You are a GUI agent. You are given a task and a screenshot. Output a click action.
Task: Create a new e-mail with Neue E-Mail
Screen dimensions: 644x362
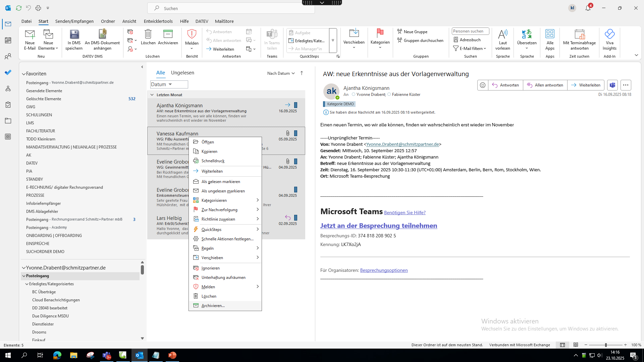[30, 40]
